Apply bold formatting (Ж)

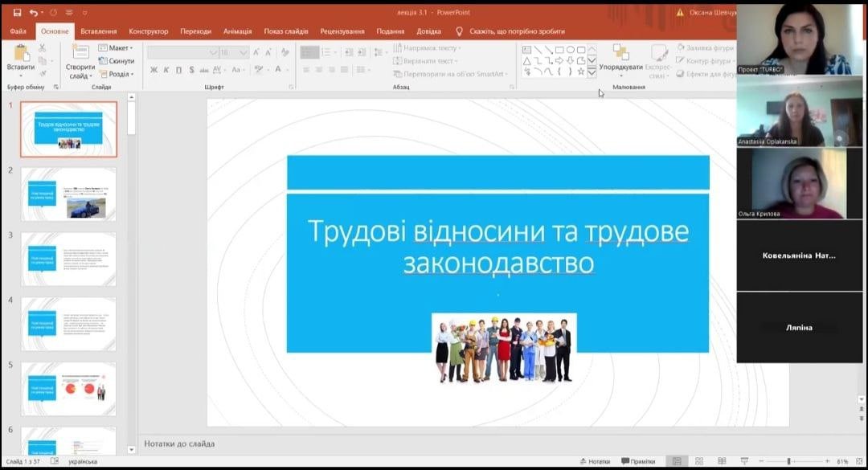pos(154,70)
